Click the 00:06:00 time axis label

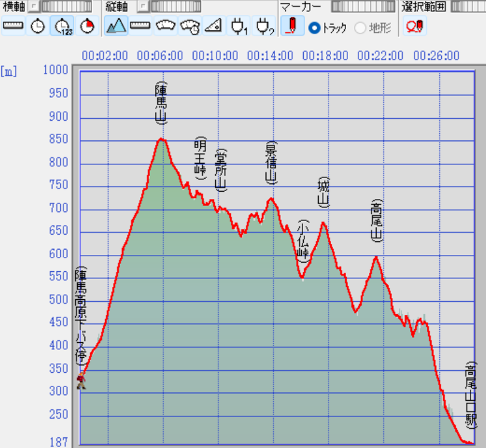click(x=160, y=56)
